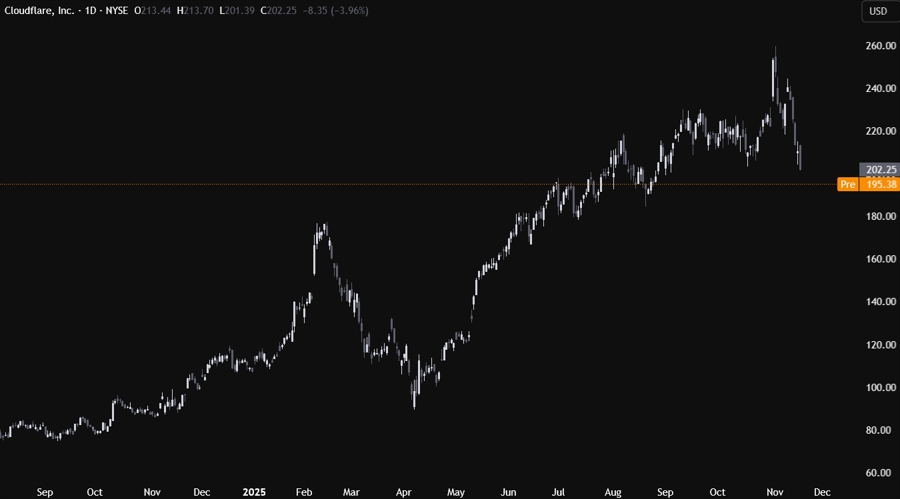900x499 pixels.
Task: Click the Aug label on time axis
Action: point(613,492)
